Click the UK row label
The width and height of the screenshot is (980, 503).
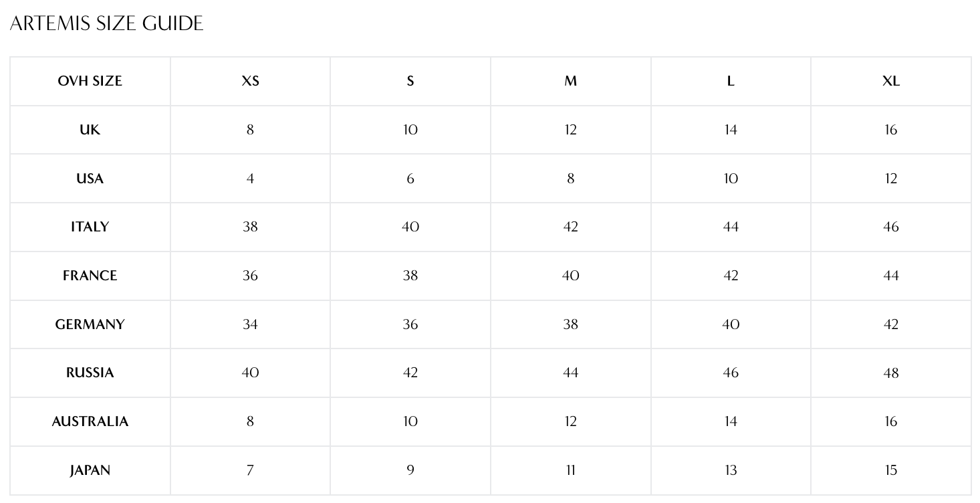pos(90,130)
